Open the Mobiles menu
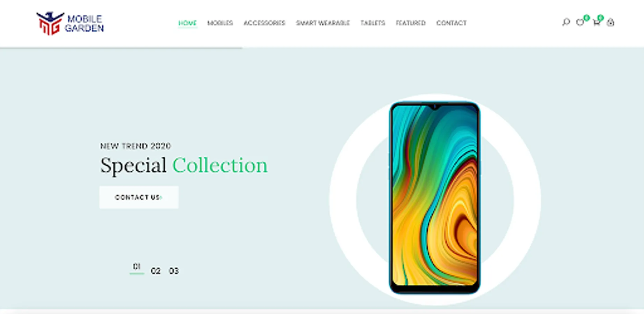The image size is (644, 314). pos(220,23)
